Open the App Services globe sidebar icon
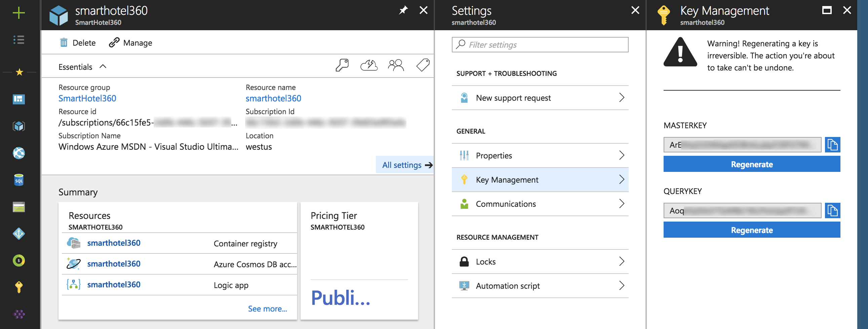This screenshot has width=868, height=329. coord(18,153)
